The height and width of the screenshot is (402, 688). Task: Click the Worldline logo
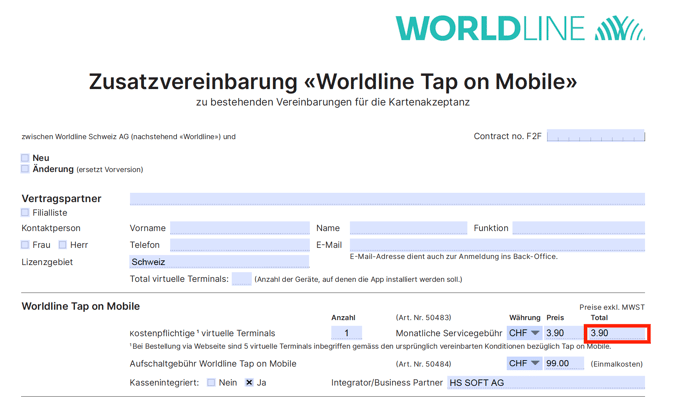(x=520, y=28)
